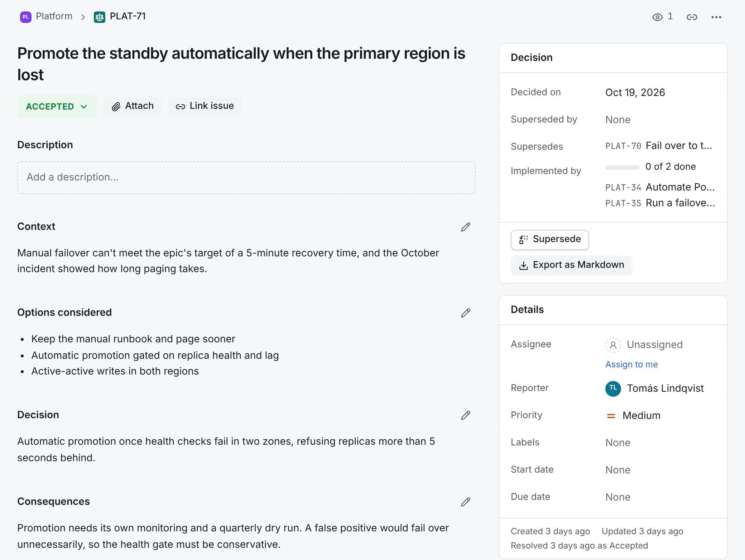Copy link using the chain icon
The height and width of the screenshot is (560, 745).
(x=692, y=17)
